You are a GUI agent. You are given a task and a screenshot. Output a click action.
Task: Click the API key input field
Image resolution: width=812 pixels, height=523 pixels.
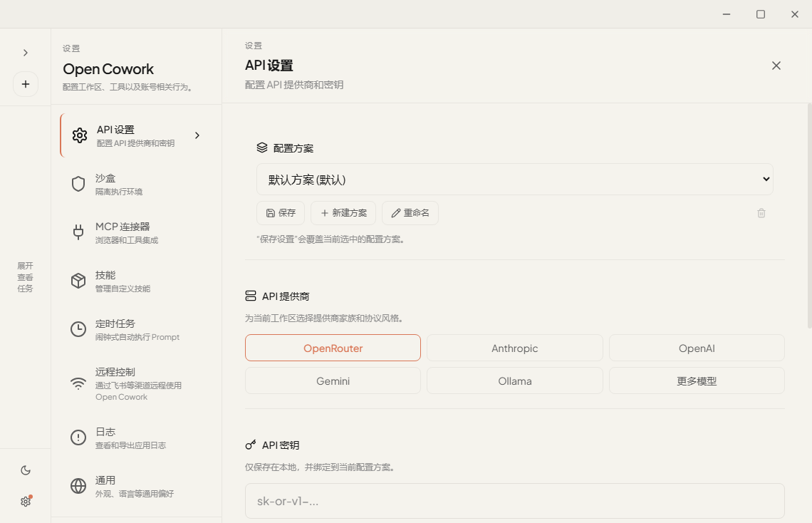click(514, 501)
